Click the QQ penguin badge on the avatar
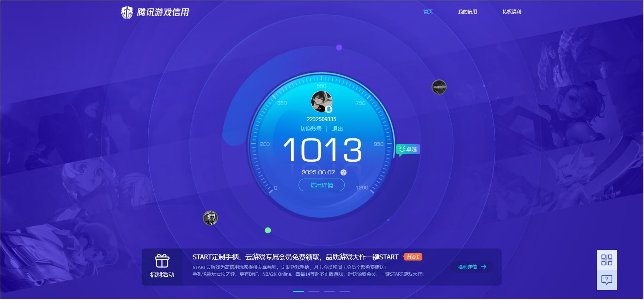This screenshot has width=644, height=300. coord(329,109)
